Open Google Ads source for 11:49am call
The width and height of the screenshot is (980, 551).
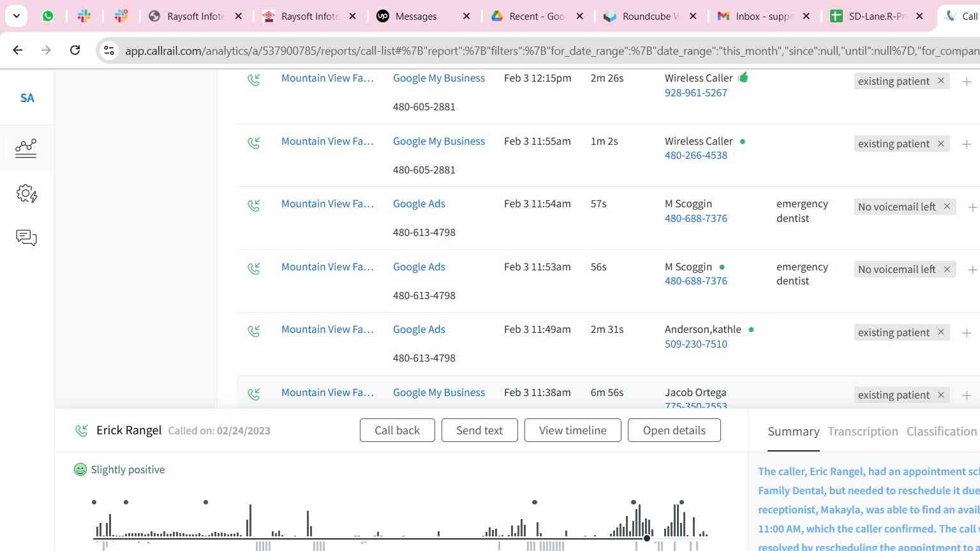[x=419, y=329]
